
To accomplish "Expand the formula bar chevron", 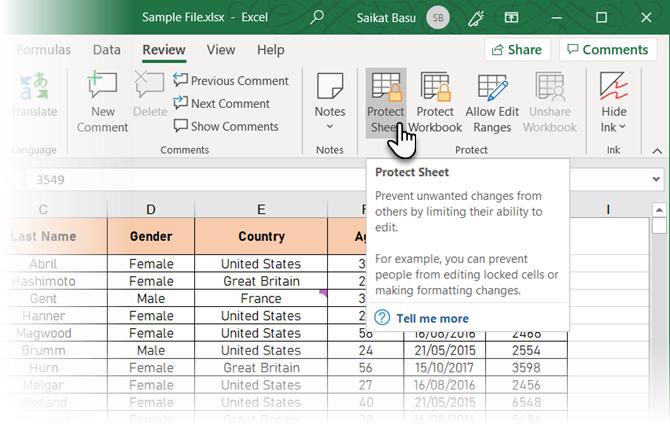I will [x=657, y=179].
